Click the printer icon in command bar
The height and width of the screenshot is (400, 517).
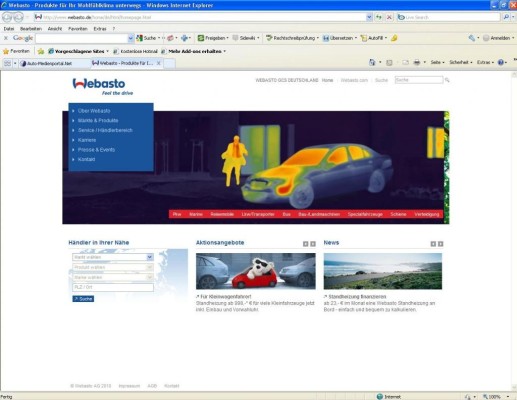coord(417,62)
